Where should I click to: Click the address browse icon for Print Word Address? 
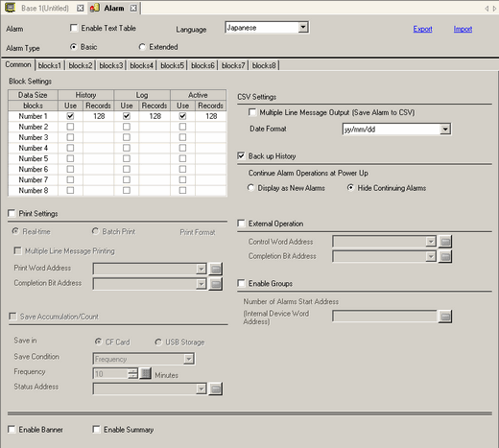(x=216, y=269)
